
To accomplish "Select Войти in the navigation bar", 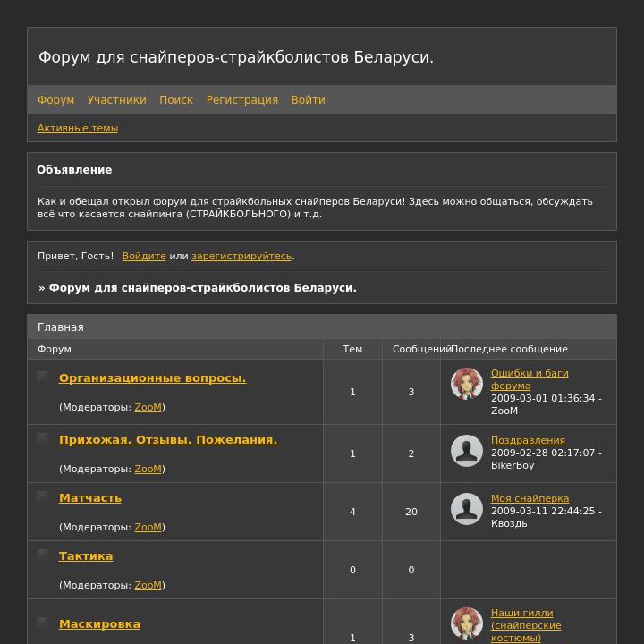I will coord(308,100).
